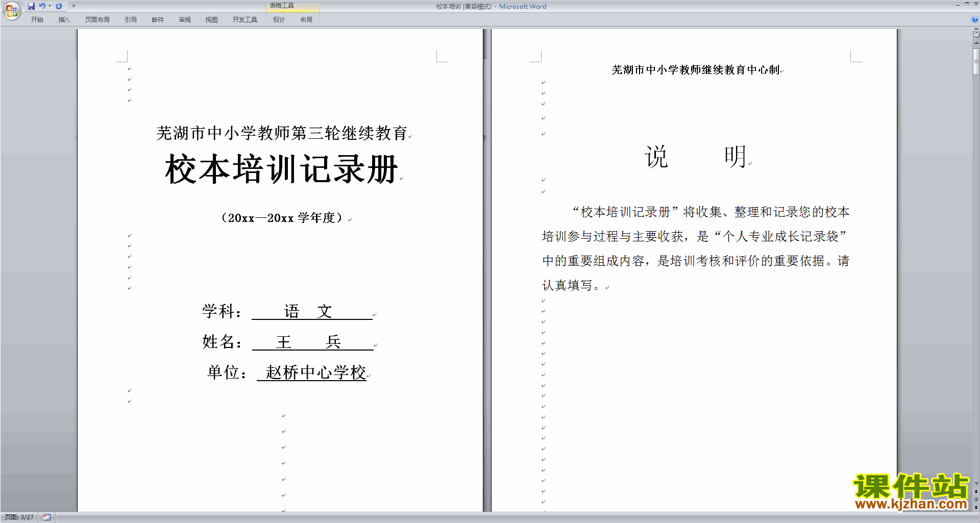The height and width of the screenshot is (523, 980).
Task: Click the vertical scrollbar thumb
Action: (976, 62)
